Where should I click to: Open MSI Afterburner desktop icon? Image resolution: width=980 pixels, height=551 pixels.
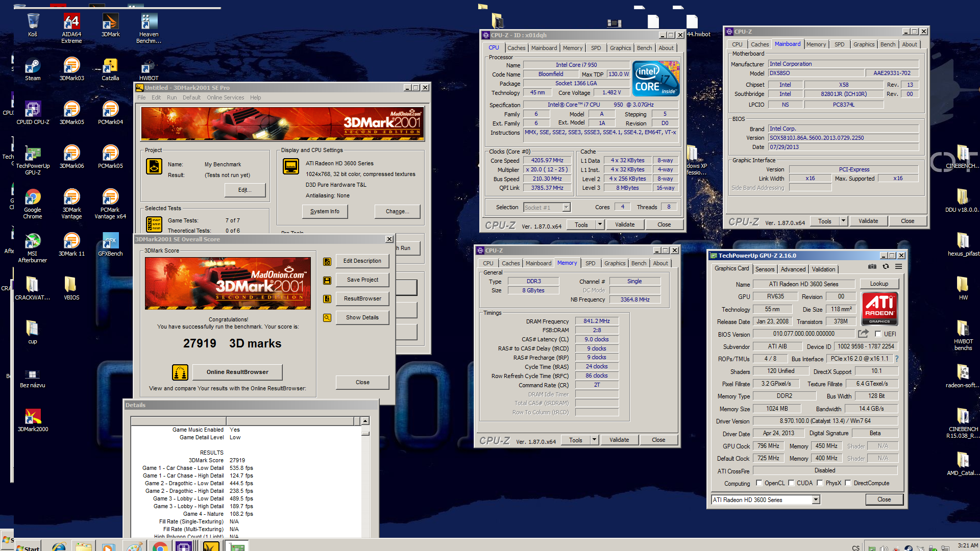coord(33,248)
